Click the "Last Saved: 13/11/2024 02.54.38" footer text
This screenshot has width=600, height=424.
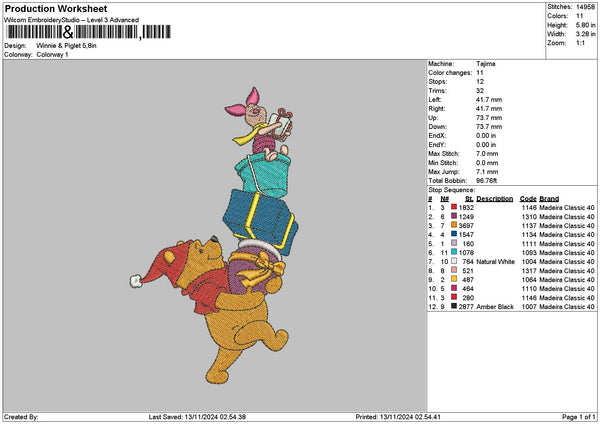coord(197,417)
